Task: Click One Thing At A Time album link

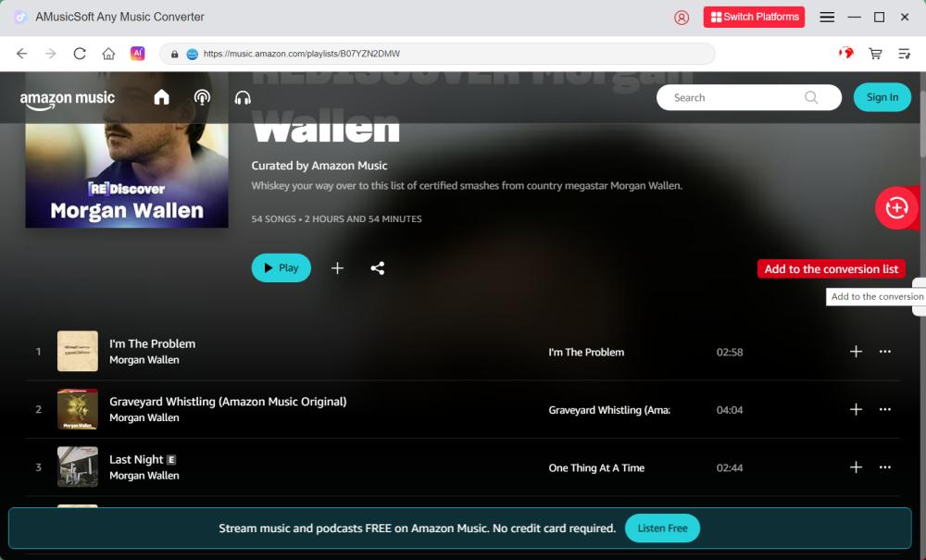Action: (596, 468)
